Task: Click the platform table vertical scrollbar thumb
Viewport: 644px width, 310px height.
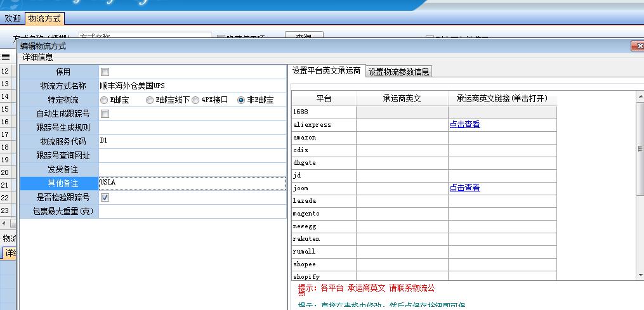Action: point(640,149)
